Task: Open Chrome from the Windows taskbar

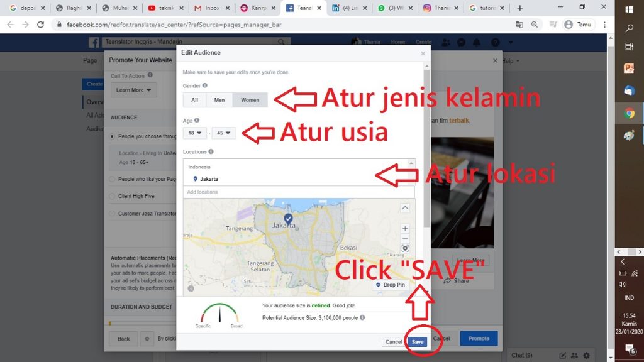Action: (630, 114)
